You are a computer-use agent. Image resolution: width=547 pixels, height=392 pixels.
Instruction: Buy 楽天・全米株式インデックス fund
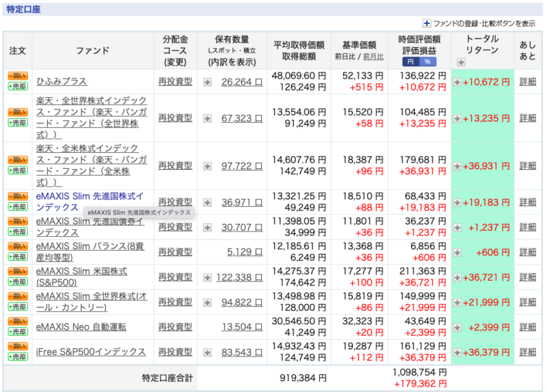(x=18, y=160)
